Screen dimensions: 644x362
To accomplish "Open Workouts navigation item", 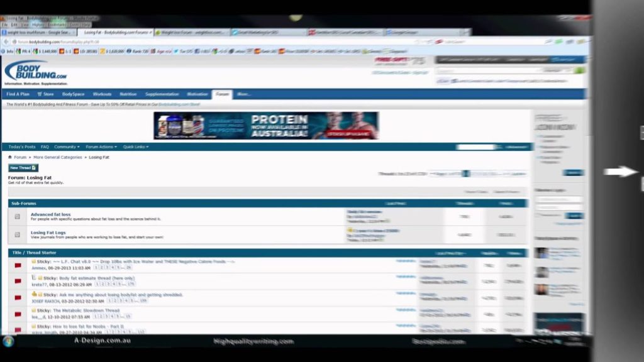I will tap(102, 94).
